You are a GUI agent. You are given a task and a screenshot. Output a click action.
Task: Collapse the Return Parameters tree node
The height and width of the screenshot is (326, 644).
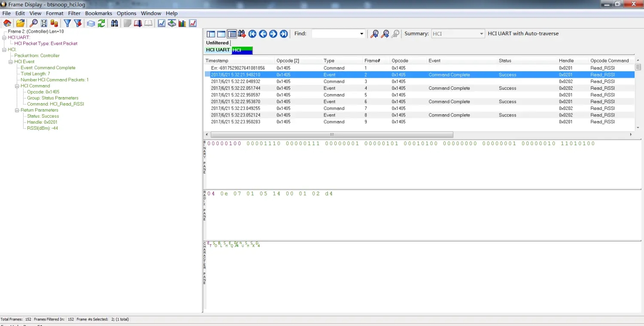(x=17, y=110)
